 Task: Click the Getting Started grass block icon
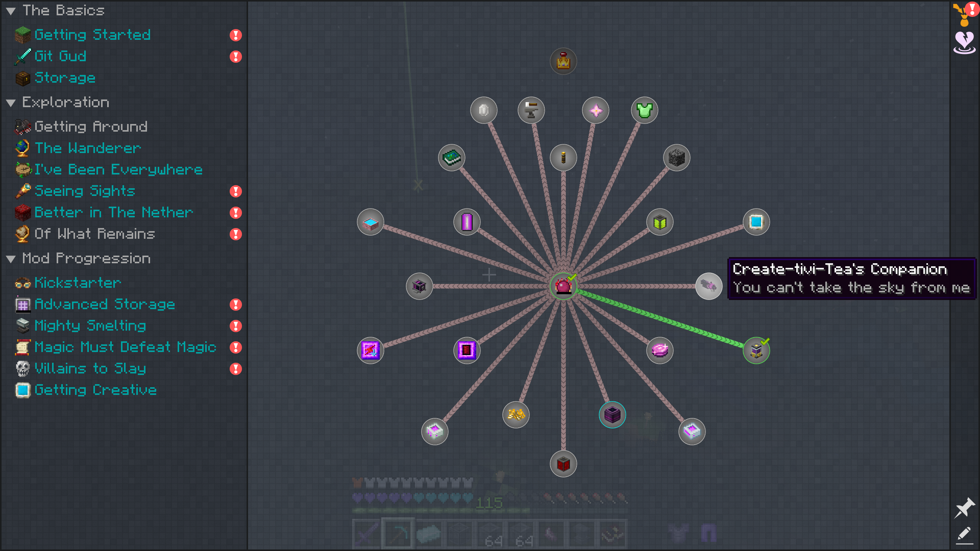pyautogui.click(x=23, y=35)
